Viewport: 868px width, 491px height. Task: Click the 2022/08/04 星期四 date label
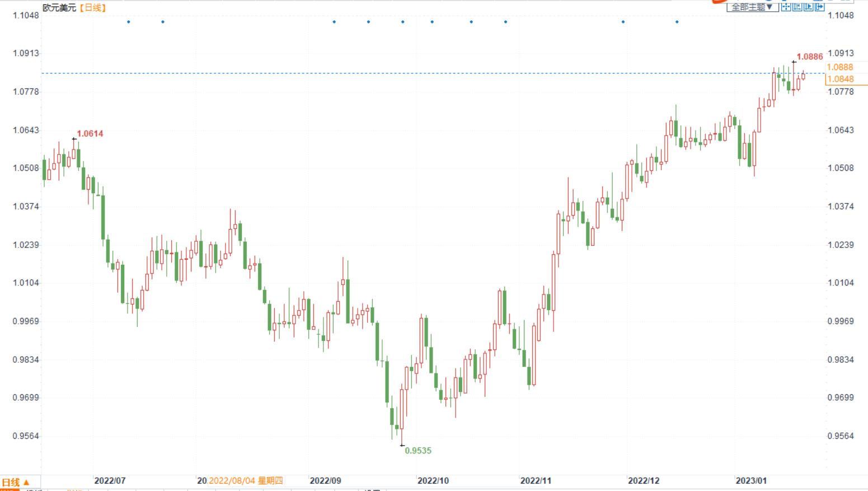pyautogui.click(x=246, y=480)
